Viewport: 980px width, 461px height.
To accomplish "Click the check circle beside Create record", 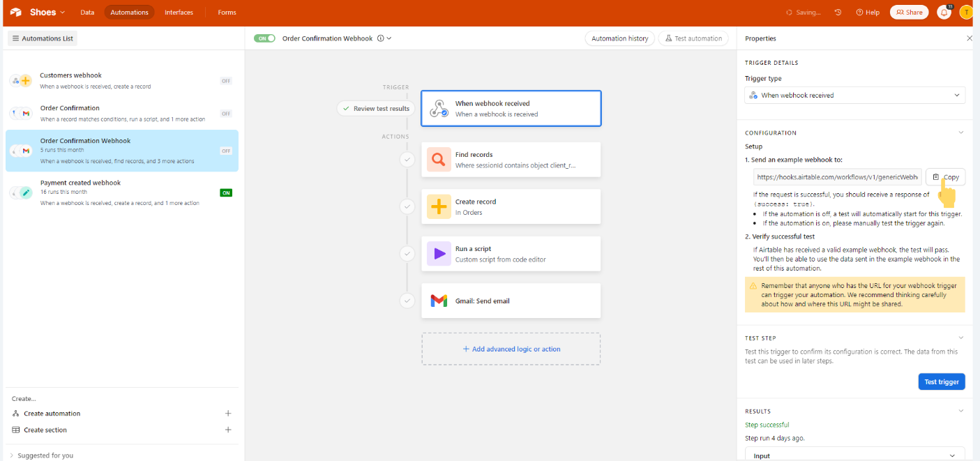I will click(407, 206).
